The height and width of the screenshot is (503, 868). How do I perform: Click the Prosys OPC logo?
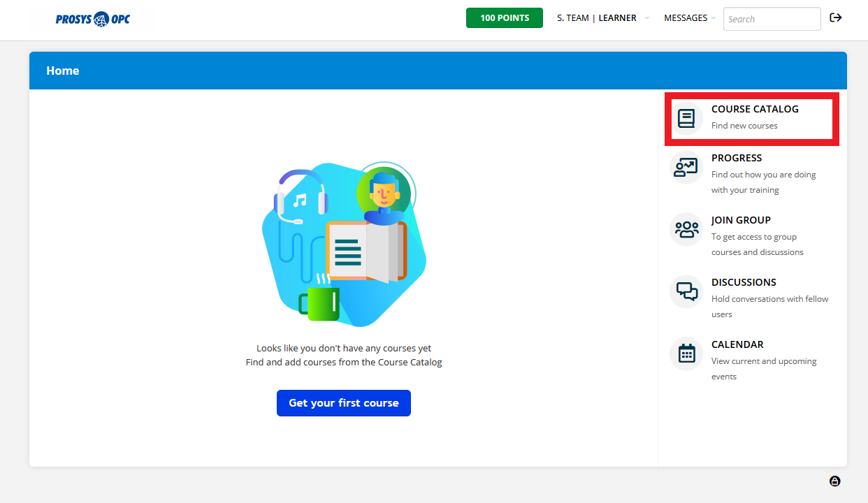coord(93,19)
